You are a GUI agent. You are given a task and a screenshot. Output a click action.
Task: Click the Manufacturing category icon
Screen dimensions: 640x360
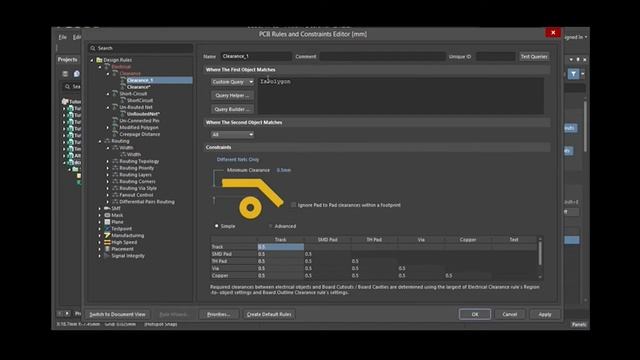(107, 236)
